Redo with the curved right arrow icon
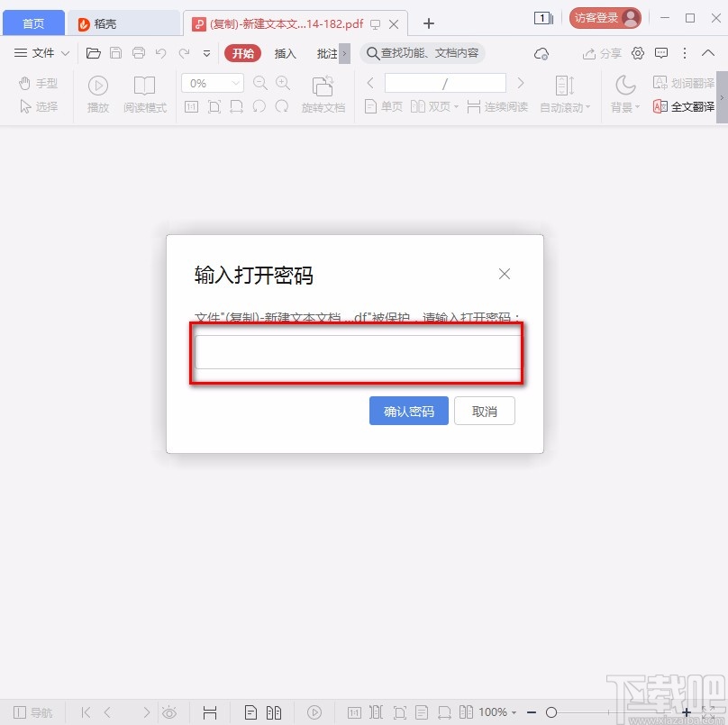The image size is (728, 725). (185, 53)
